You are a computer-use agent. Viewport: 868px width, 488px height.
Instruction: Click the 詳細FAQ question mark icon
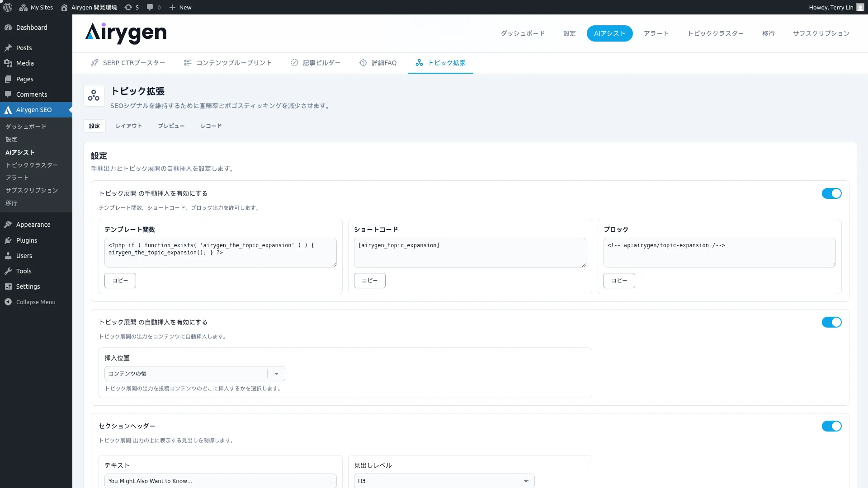[x=363, y=63]
